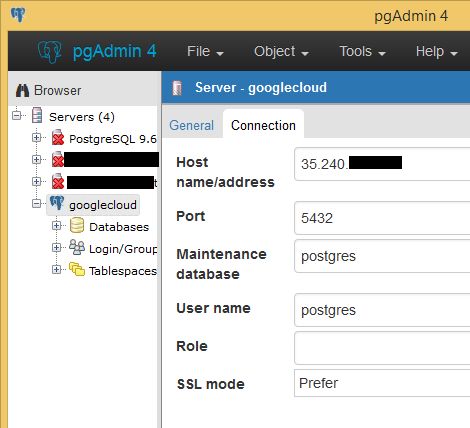
Task: Open the Tools menu
Action: coord(362,52)
